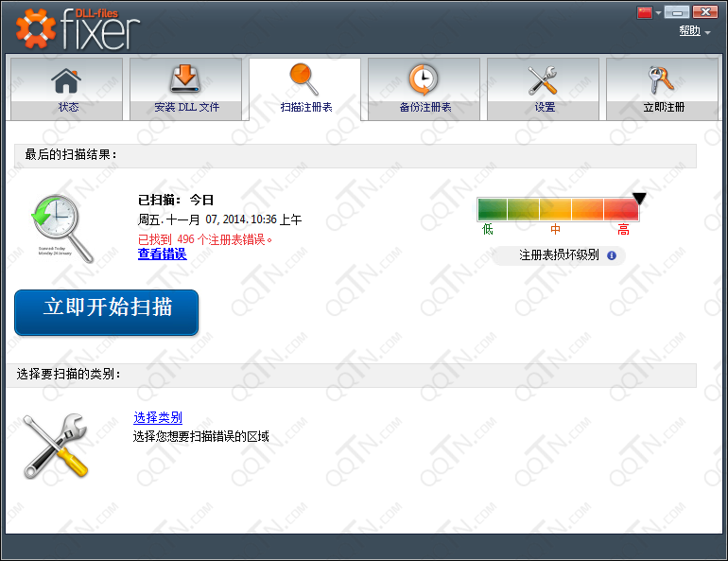Click the blue info icon beside 注册表损坏级别
Viewport: 728px width, 561px height.
pyautogui.click(x=612, y=255)
